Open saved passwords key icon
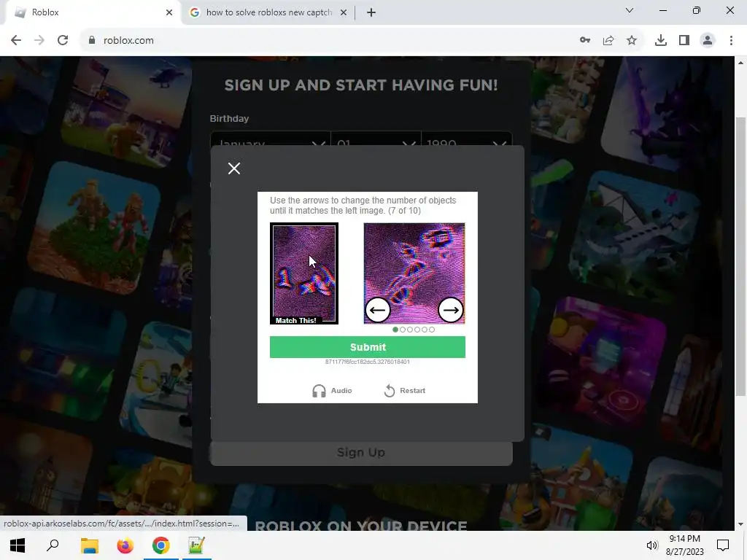Screen dimensions: 747x560 [x=585, y=41]
